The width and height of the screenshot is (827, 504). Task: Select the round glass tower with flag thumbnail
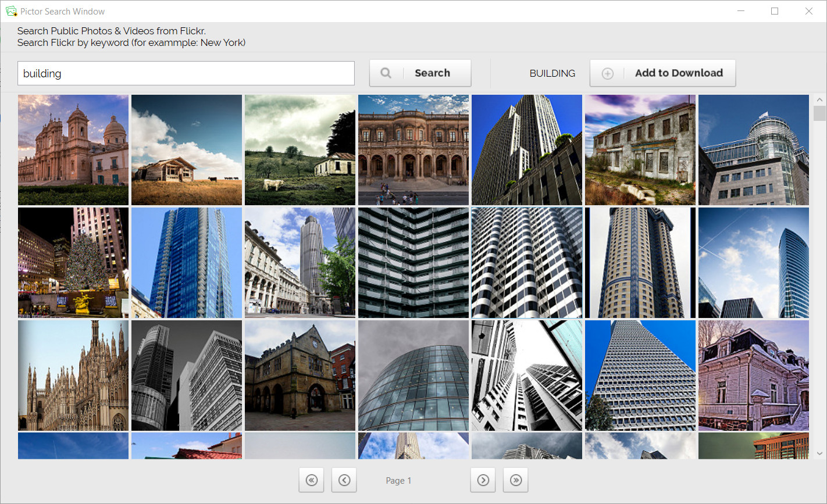point(754,150)
